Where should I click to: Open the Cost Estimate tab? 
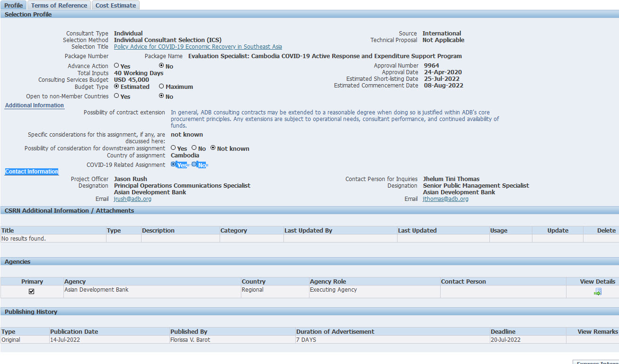tap(115, 5)
